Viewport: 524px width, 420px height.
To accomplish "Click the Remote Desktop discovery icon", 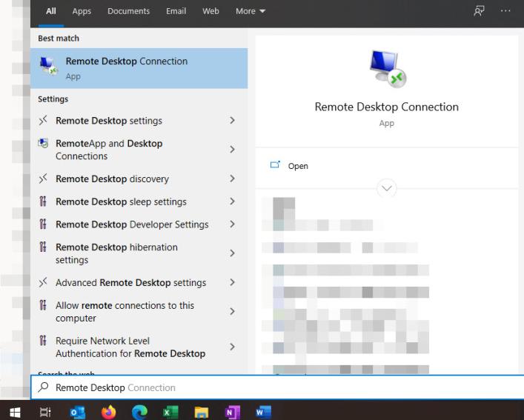I will [x=43, y=179].
